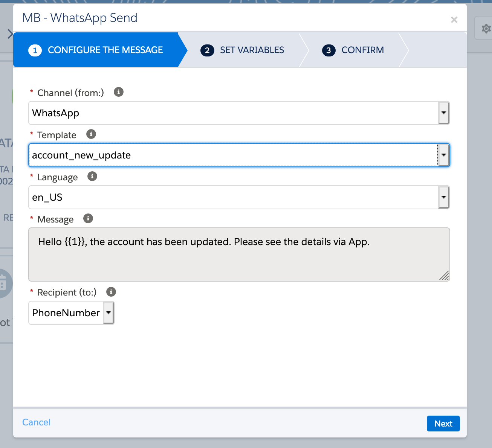Click the Cancel link
The height and width of the screenshot is (448, 492).
pyautogui.click(x=36, y=422)
